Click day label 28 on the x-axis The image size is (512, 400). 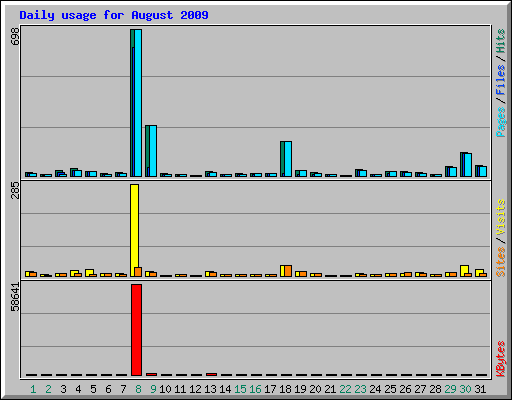point(435,389)
